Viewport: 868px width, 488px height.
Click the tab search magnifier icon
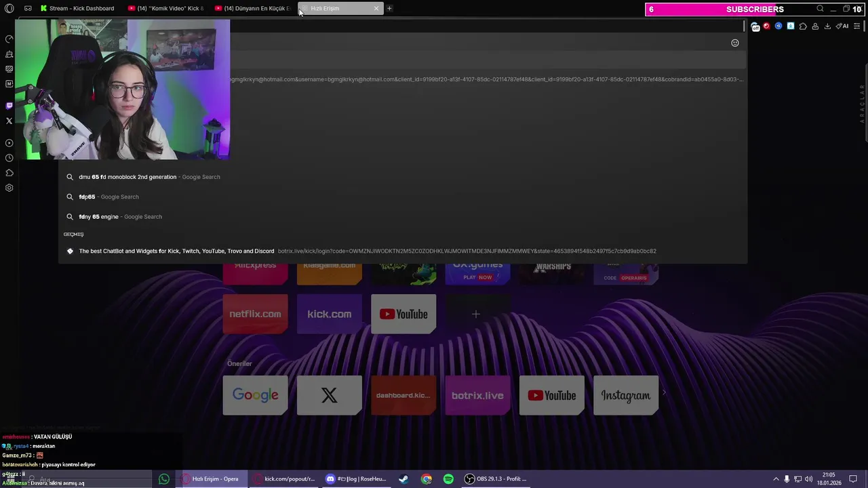[x=821, y=9]
